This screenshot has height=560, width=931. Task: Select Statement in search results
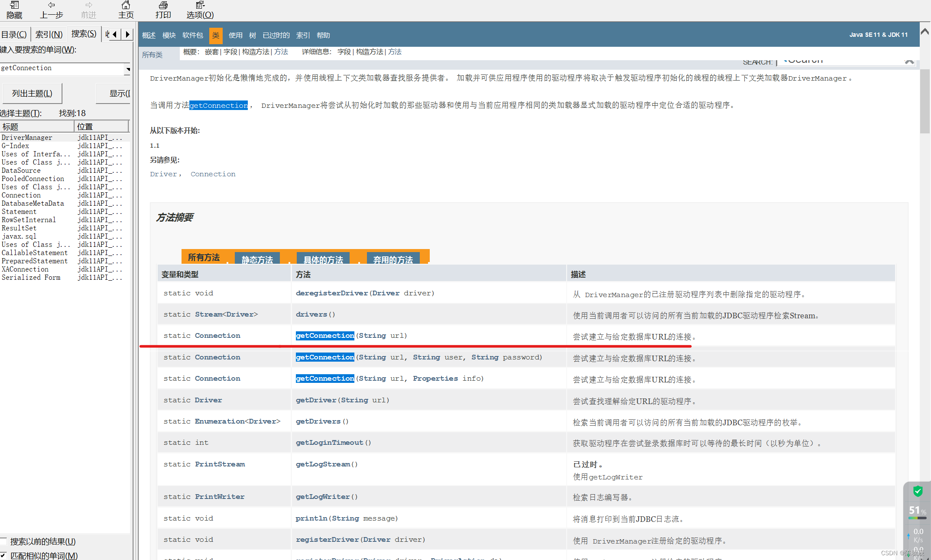click(19, 211)
